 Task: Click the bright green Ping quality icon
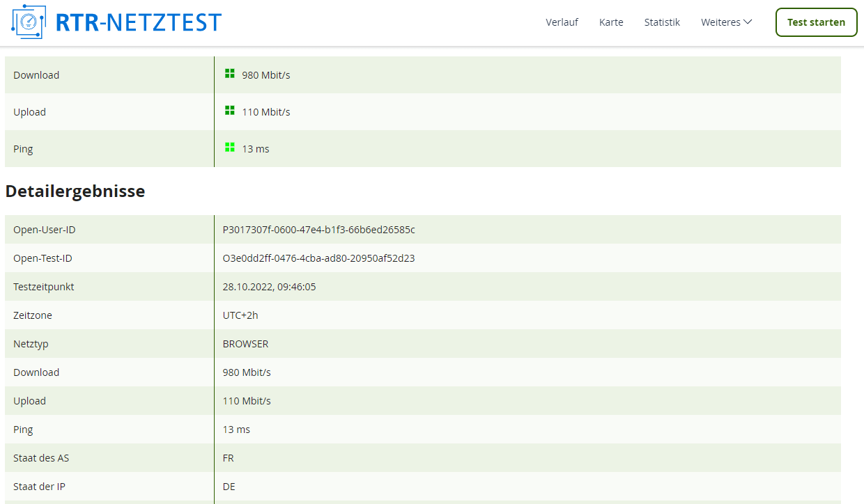pos(230,148)
